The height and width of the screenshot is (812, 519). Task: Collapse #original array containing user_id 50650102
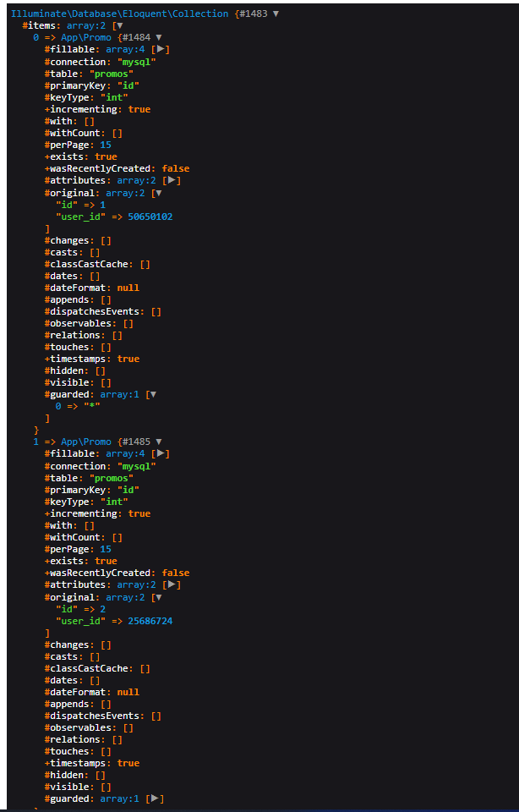(159, 193)
